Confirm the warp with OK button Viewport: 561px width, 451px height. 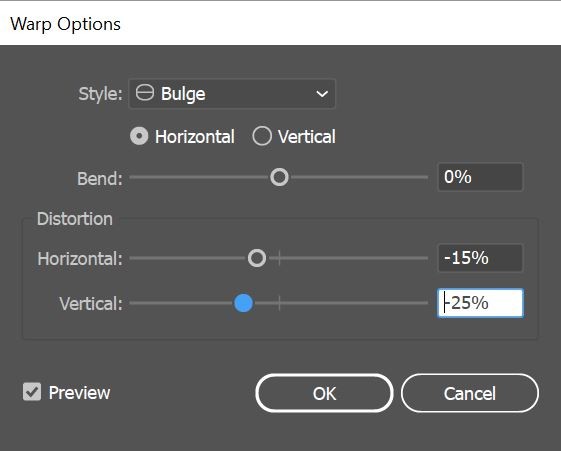(324, 393)
